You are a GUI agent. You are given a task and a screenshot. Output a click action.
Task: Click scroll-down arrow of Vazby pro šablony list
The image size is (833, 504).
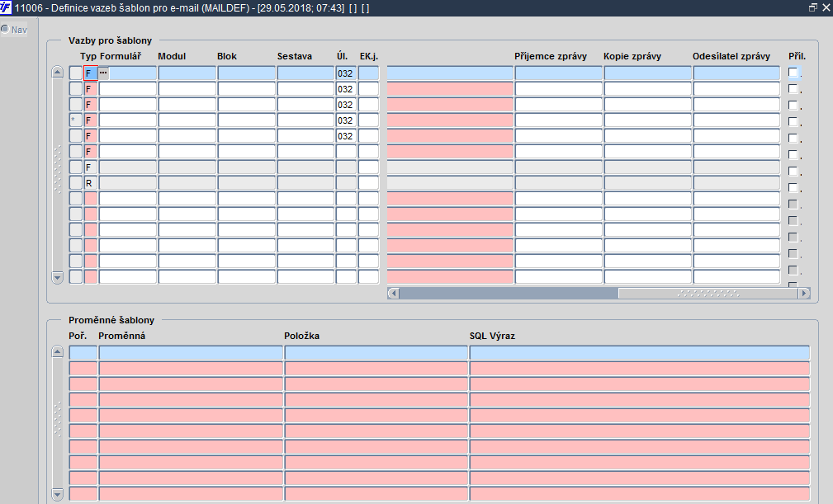57,277
